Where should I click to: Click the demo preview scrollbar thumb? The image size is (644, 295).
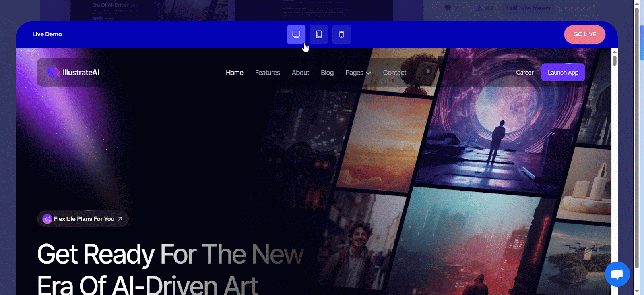(615, 61)
